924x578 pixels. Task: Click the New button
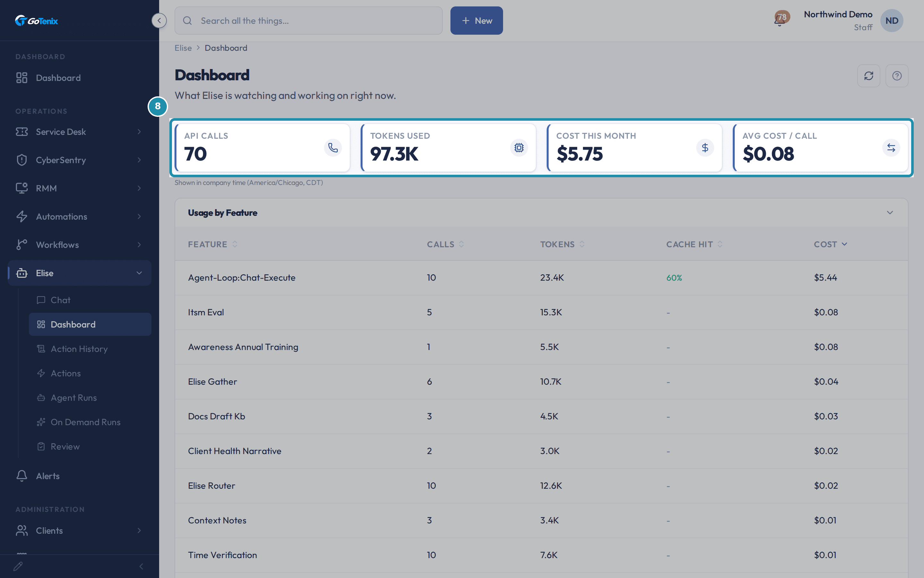(476, 21)
